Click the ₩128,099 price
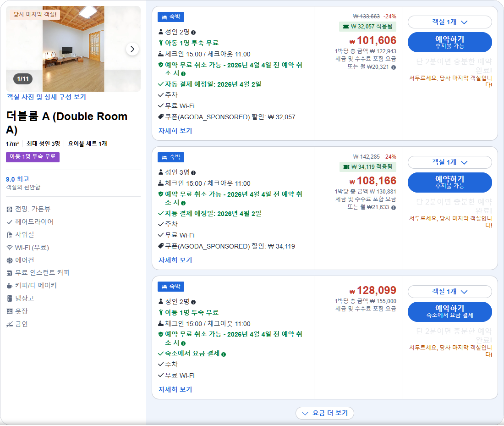Screen dimensions: 504x426 (373, 290)
